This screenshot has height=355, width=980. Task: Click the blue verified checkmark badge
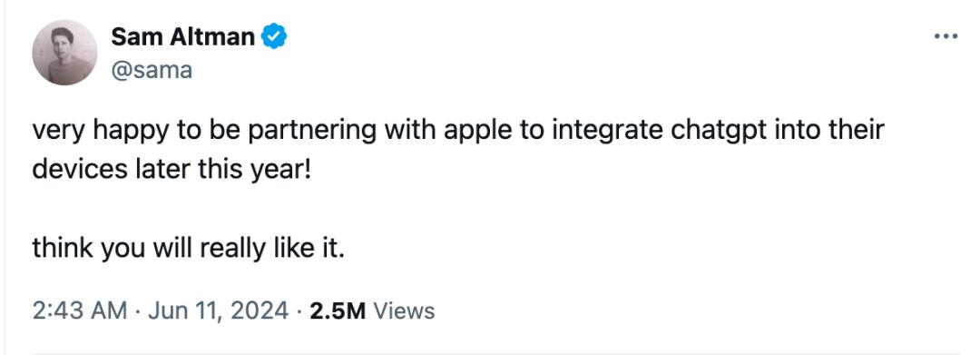(x=273, y=37)
